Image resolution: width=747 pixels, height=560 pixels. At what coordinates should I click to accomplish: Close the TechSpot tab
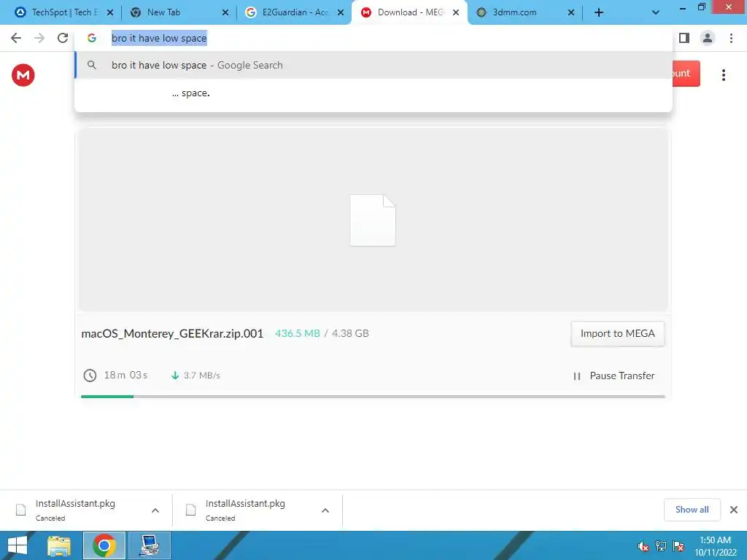(x=110, y=13)
